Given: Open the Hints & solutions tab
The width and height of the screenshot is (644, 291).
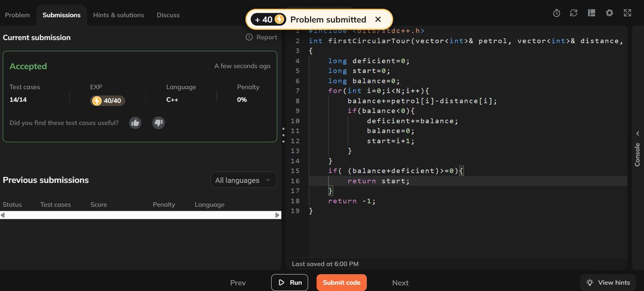Looking at the screenshot, I should pyautogui.click(x=119, y=15).
